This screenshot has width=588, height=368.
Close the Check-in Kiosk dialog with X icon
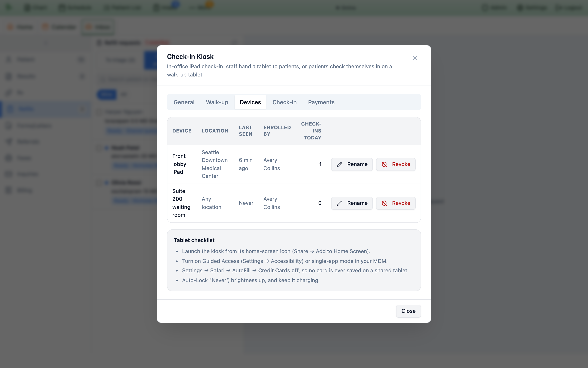click(414, 58)
